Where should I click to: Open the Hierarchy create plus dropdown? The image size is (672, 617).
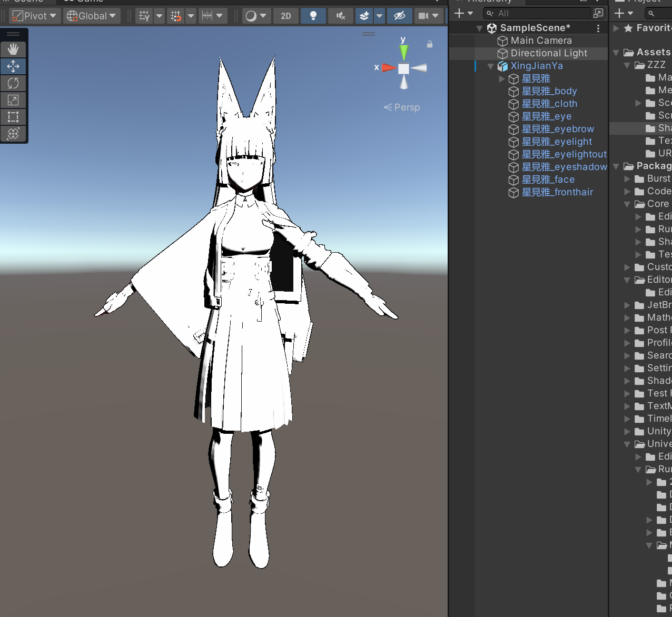[x=463, y=13]
